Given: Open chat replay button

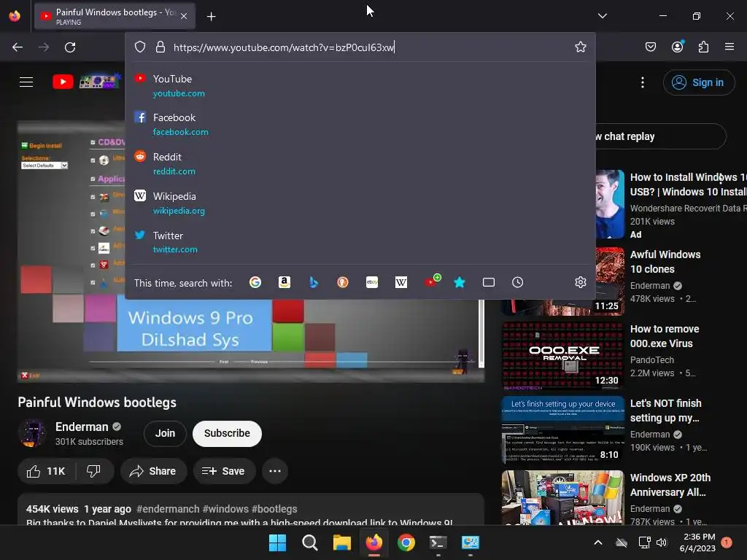Looking at the screenshot, I should [x=660, y=136].
